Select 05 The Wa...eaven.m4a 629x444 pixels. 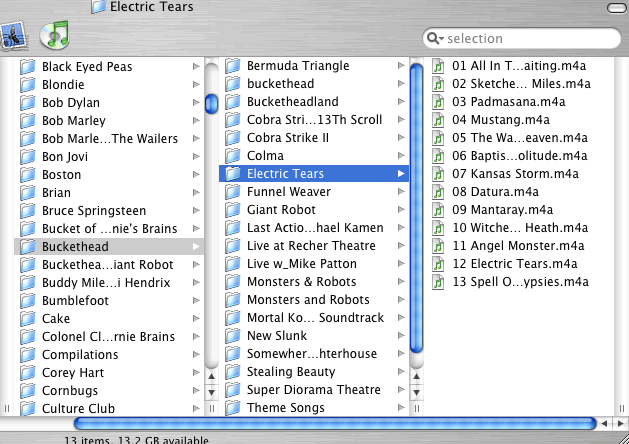519,138
